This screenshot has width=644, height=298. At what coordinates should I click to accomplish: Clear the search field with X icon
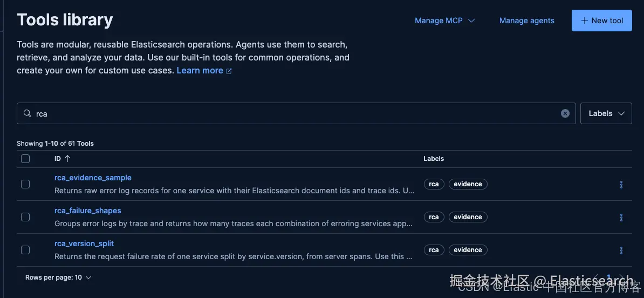pyautogui.click(x=565, y=113)
